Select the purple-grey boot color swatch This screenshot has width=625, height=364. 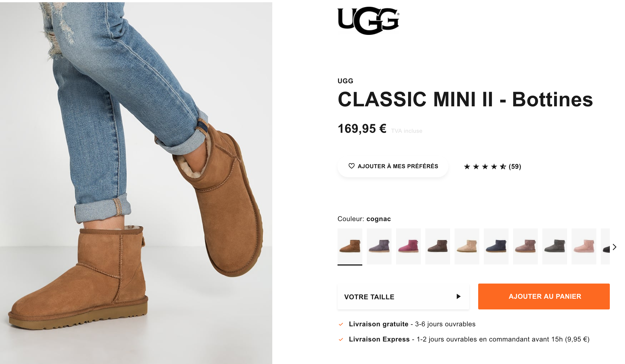pyautogui.click(x=379, y=246)
